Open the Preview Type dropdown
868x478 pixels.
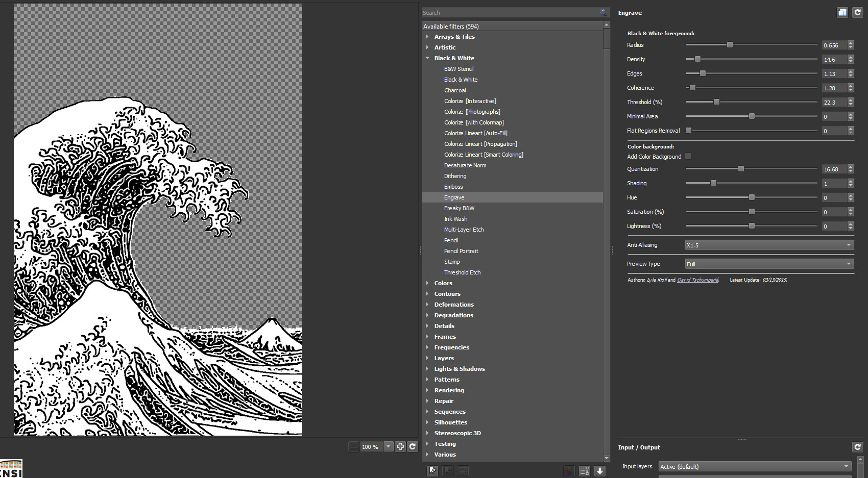tap(769, 264)
